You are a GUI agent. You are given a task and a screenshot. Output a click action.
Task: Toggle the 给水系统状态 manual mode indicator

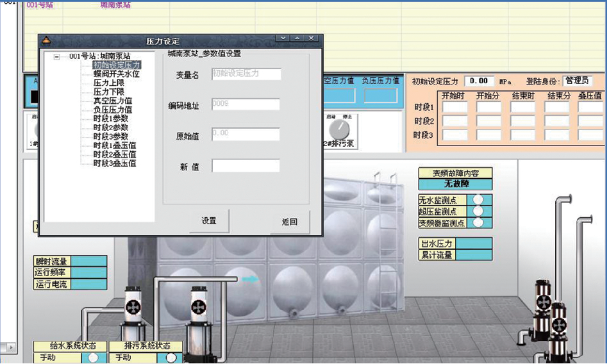tap(94, 358)
